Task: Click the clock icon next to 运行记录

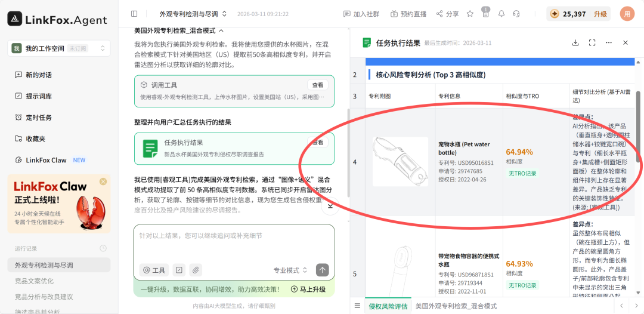Action: (103, 248)
